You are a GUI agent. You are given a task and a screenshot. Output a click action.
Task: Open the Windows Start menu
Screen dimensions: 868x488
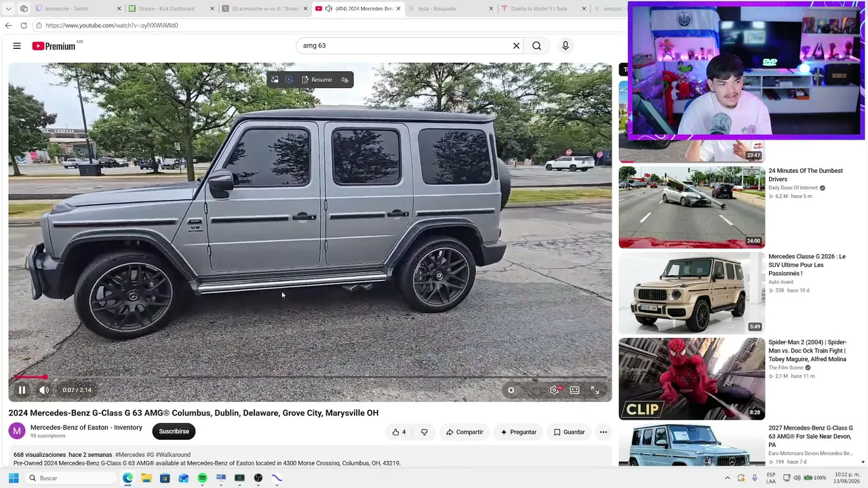pyautogui.click(x=14, y=478)
